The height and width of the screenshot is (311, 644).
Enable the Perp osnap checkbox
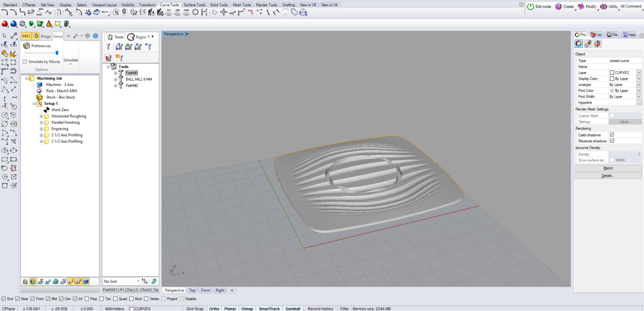[87, 299]
